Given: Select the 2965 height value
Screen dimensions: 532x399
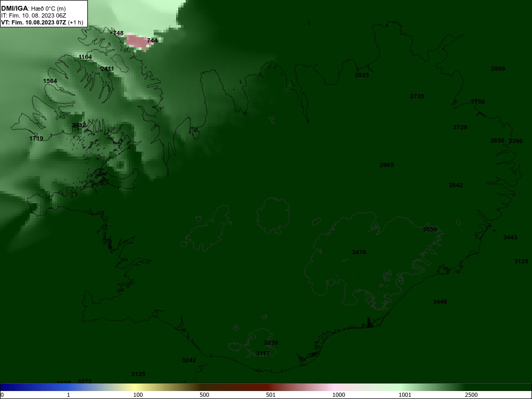Looking at the screenshot, I should tap(387, 165).
